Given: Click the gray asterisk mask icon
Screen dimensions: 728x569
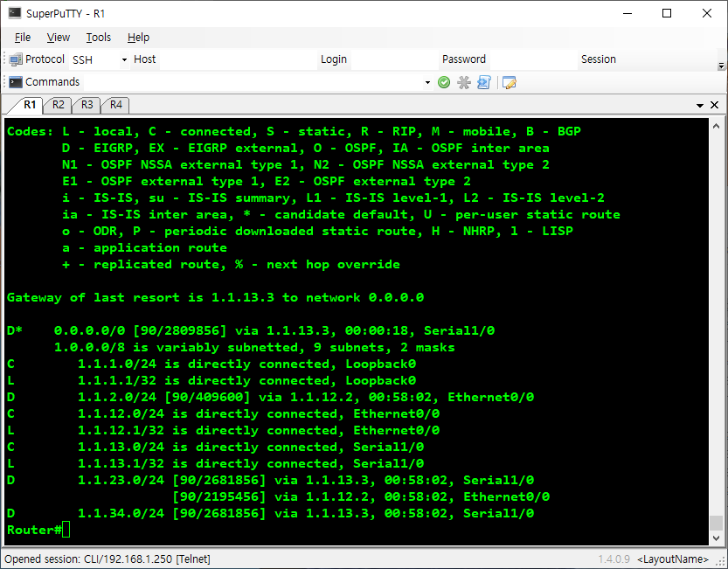Looking at the screenshot, I should (464, 83).
